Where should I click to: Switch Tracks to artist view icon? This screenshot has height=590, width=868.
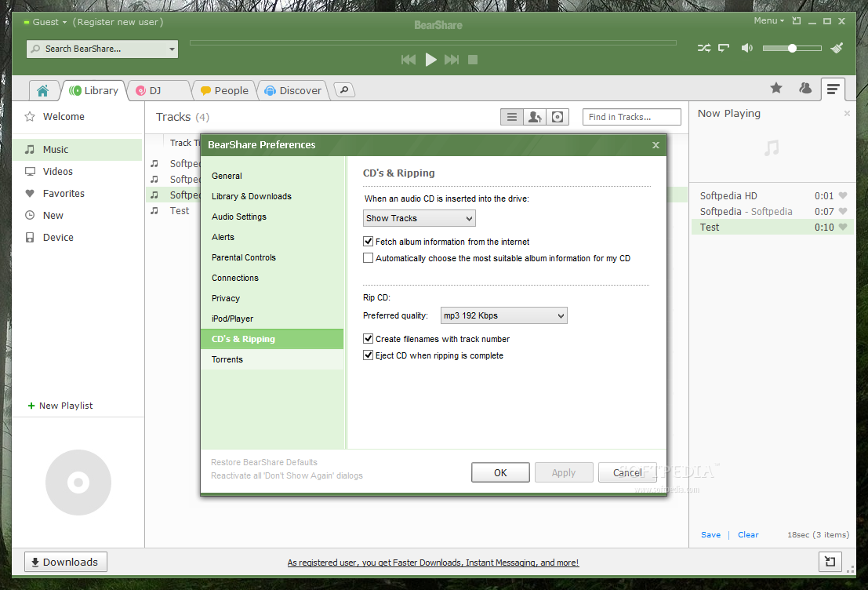535,117
